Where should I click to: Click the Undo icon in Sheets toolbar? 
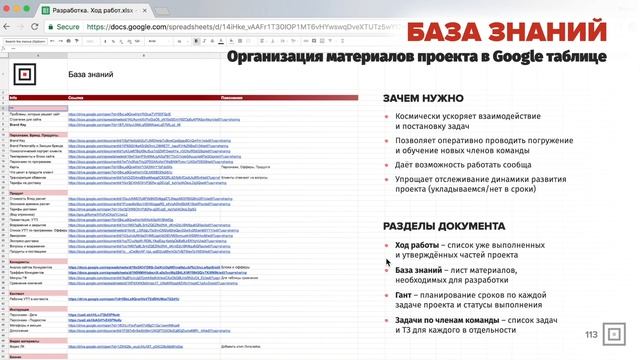[x=52, y=41]
